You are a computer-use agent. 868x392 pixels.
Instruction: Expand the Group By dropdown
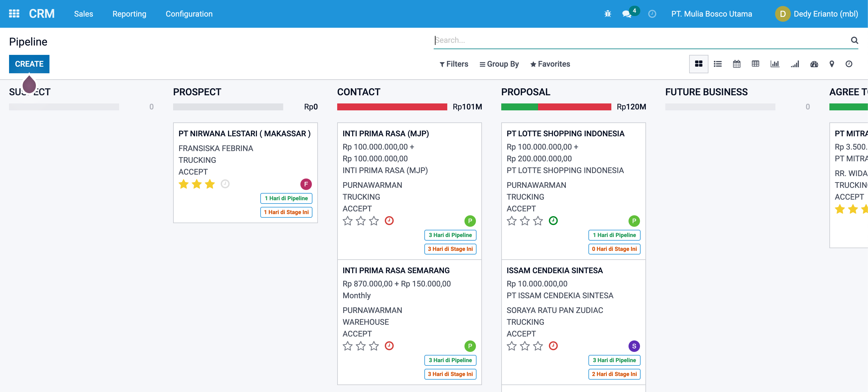point(499,64)
